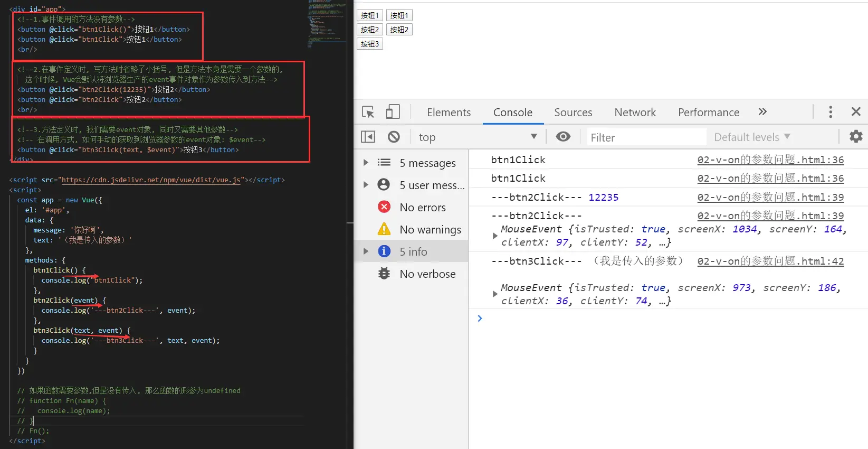Expand the 5 user messages group arrow
868x449 pixels.
366,185
